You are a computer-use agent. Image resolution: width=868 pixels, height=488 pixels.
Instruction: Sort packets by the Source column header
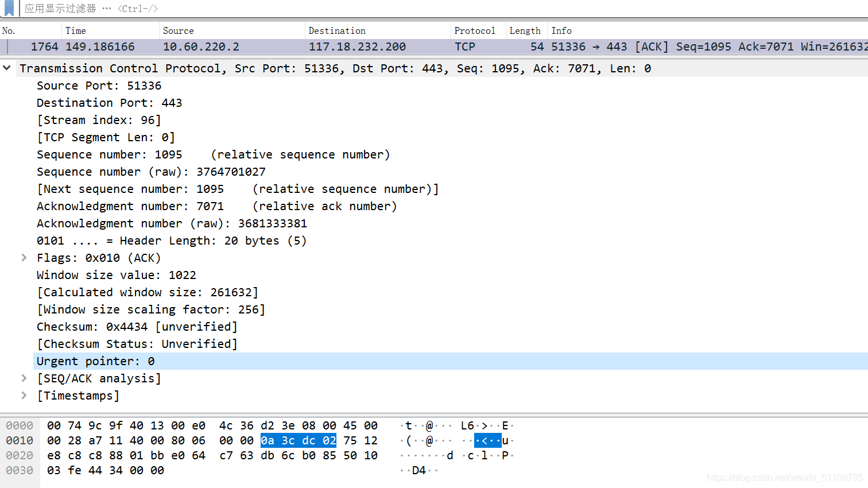click(232, 31)
